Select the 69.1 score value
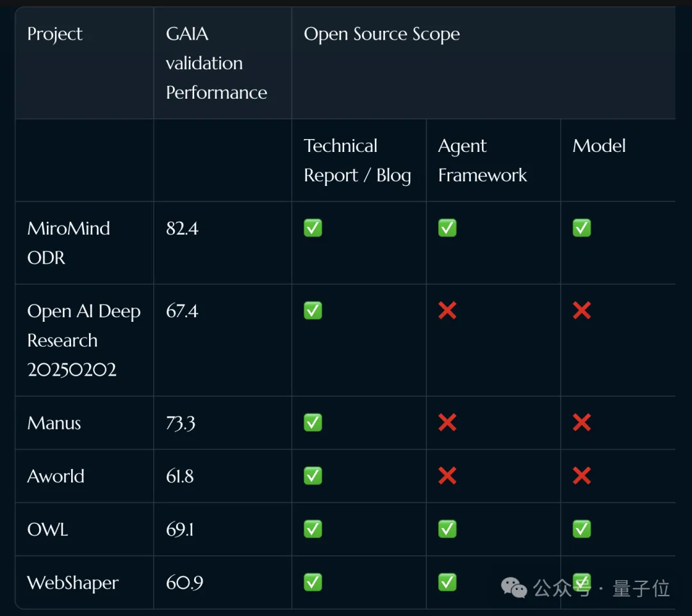Screen dimensions: 692x616 [x=179, y=529]
